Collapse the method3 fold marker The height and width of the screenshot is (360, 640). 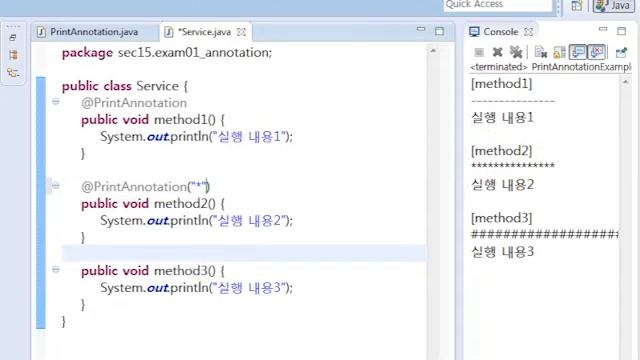pyautogui.click(x=56, y=269)
